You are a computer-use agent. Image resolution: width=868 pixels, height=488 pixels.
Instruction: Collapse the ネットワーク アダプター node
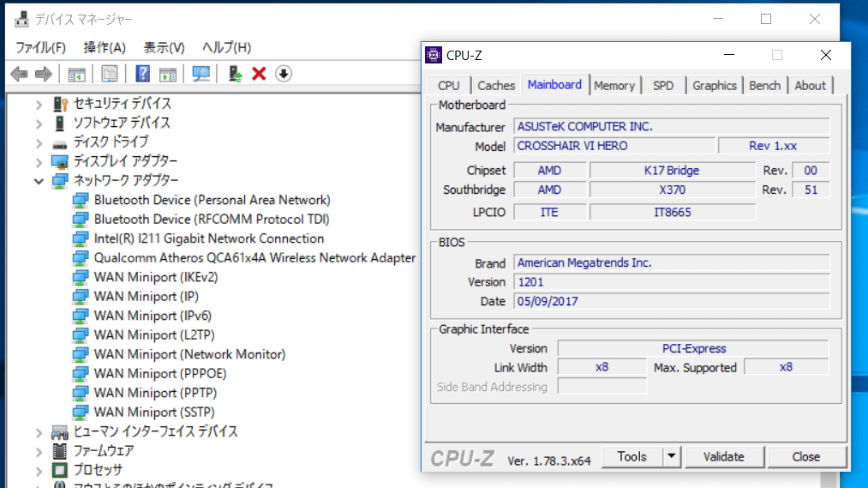[x=39, y=181]
